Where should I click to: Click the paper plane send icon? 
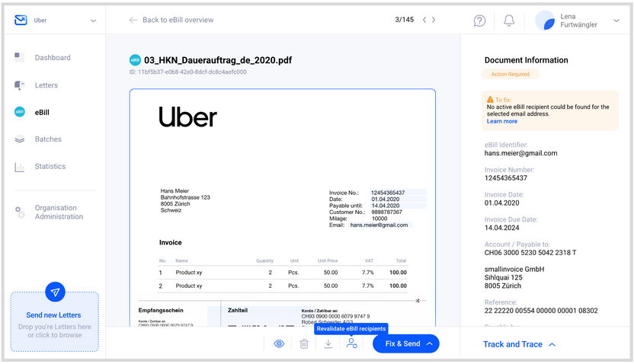pos(55,292)
